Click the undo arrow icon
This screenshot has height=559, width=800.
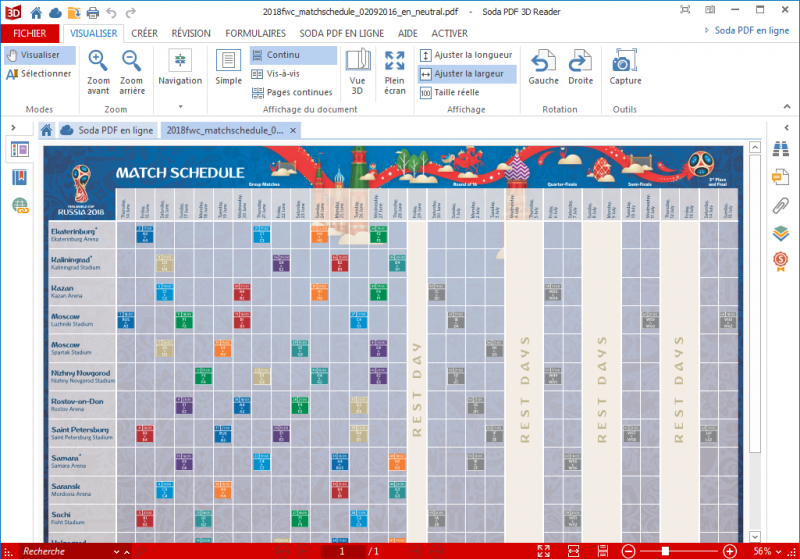(112, 12)
